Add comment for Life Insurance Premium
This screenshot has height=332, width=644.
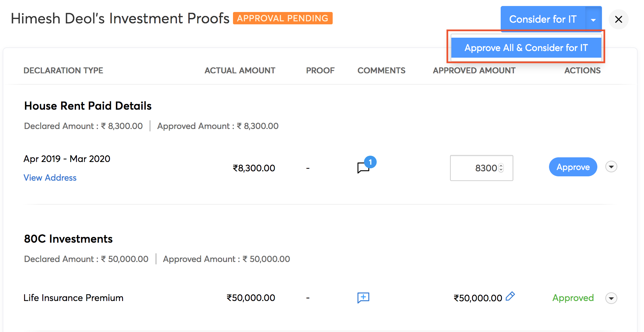click(x=363, y=297)
